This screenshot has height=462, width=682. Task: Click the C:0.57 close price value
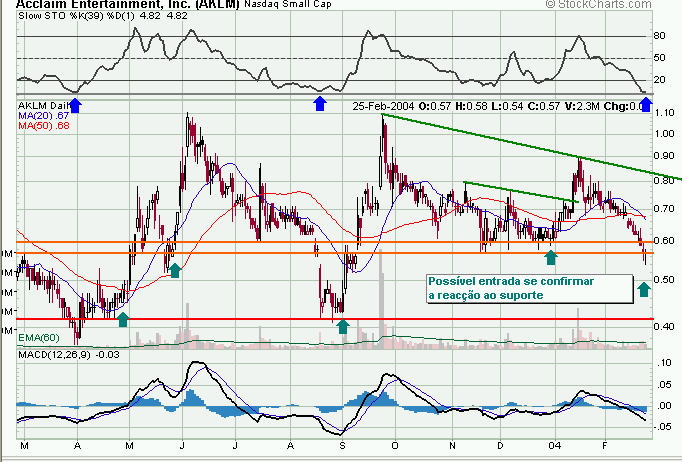point(544,106)
